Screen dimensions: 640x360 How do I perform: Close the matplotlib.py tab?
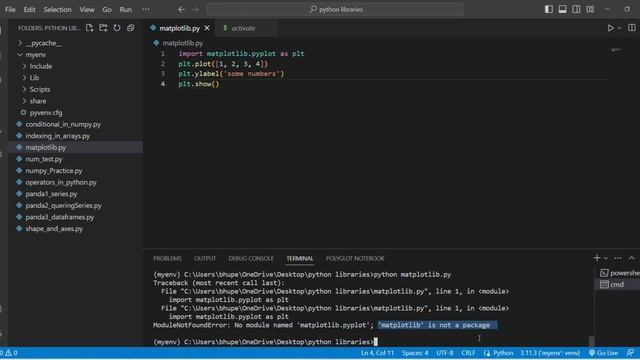[207, 28]
